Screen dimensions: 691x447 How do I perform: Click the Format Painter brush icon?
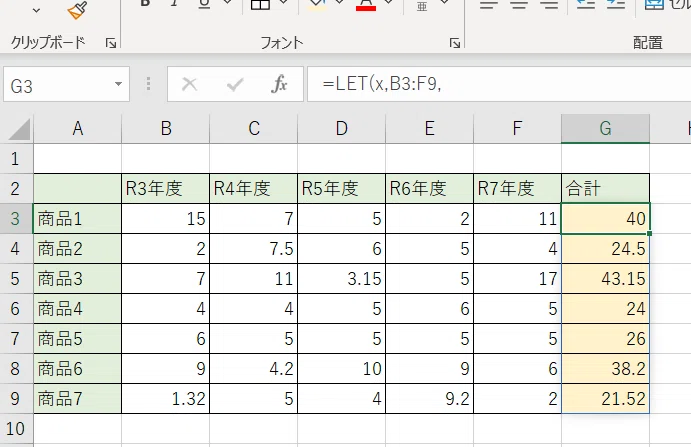coord(77,10)
